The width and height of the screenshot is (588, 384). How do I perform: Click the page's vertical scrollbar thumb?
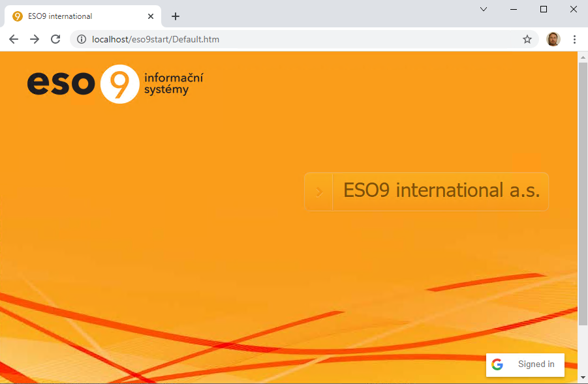tap(583, 194)
